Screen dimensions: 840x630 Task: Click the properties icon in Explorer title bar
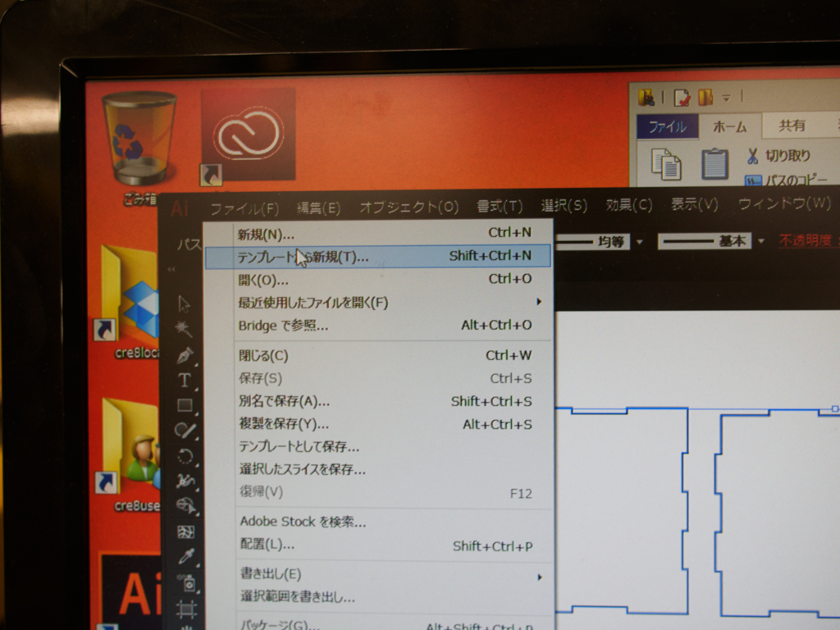pyautogui.click(x=682, y=98)
